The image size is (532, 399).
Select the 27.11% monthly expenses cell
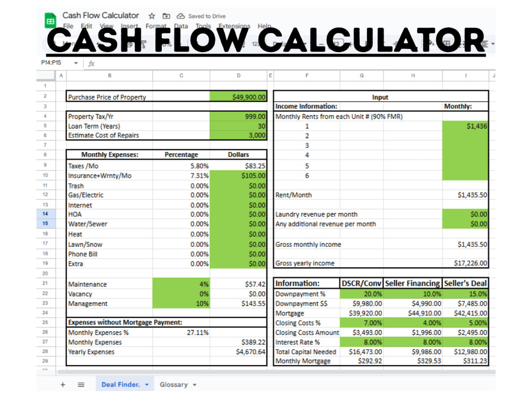coord(181,332)
